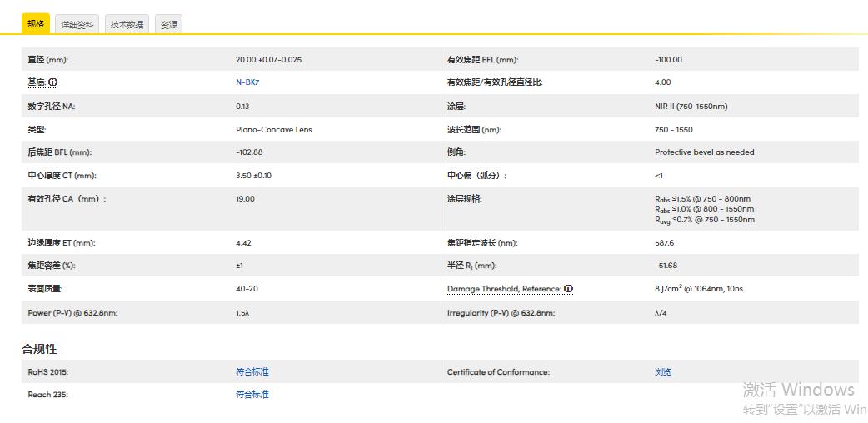This screenshot has height=423, width=868.
Task: Select centering value <1
Action: [x=659, y=176]
